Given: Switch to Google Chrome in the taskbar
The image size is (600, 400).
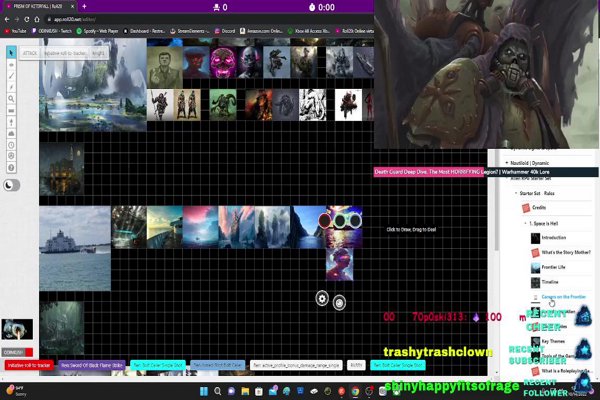Looking at the screenshot, I should tap(355, 391).
